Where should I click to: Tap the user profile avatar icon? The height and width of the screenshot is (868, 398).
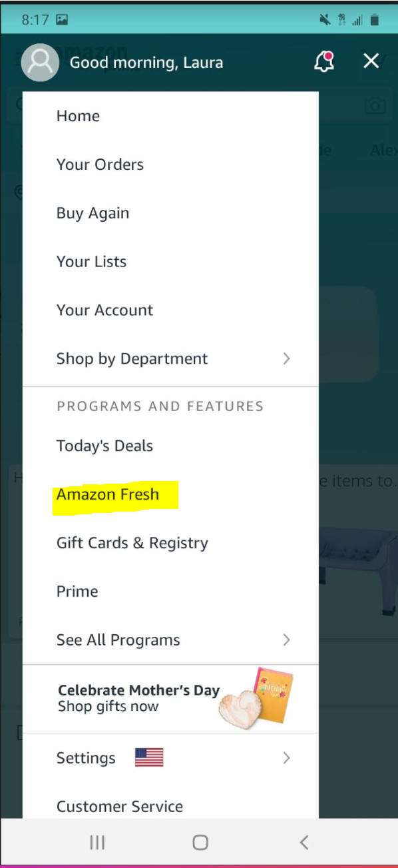41,63
